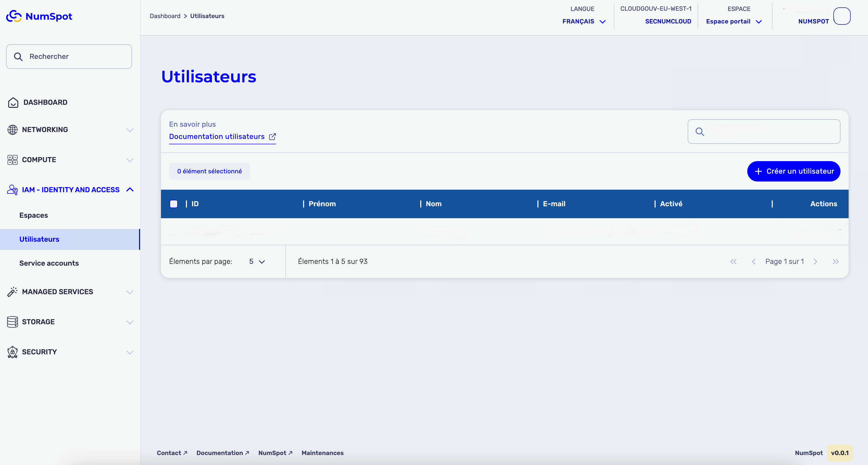The image size is (868, 465).
Task: Toggle the select all users checkbox
Action: coord(174,204)
